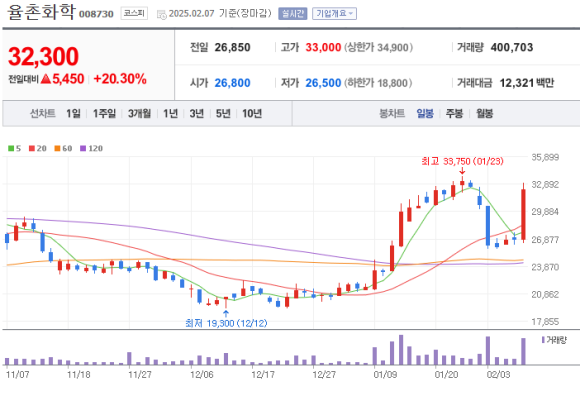Click the 코스피 market badge
Screen dimensions: 580x396
coord(134,13)
